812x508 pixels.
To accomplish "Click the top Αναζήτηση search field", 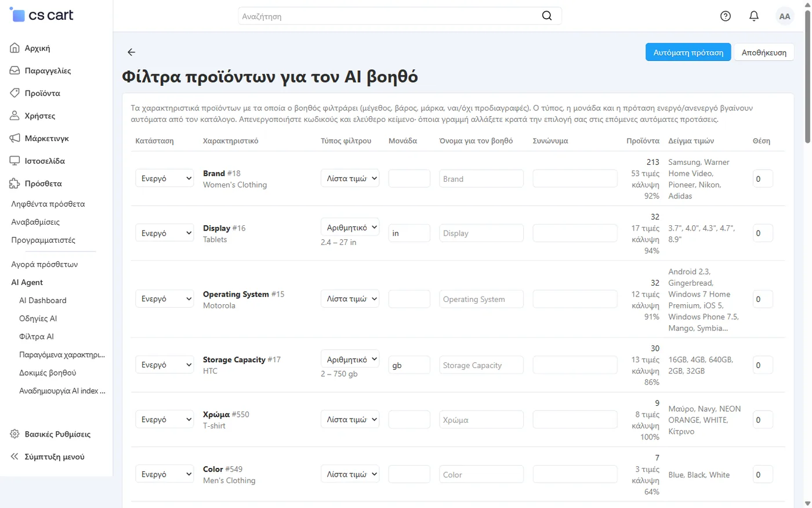I will point(400,16).
